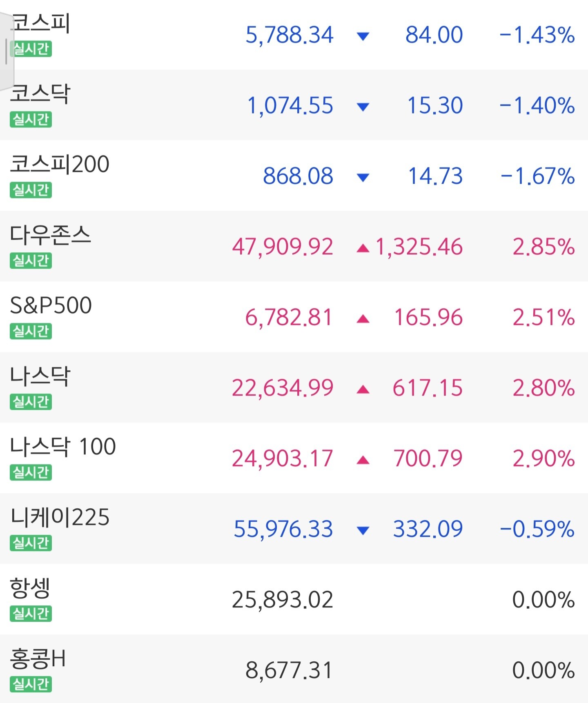Tap the 나스닥 100 change rate 2.90%

pos(543,458)
